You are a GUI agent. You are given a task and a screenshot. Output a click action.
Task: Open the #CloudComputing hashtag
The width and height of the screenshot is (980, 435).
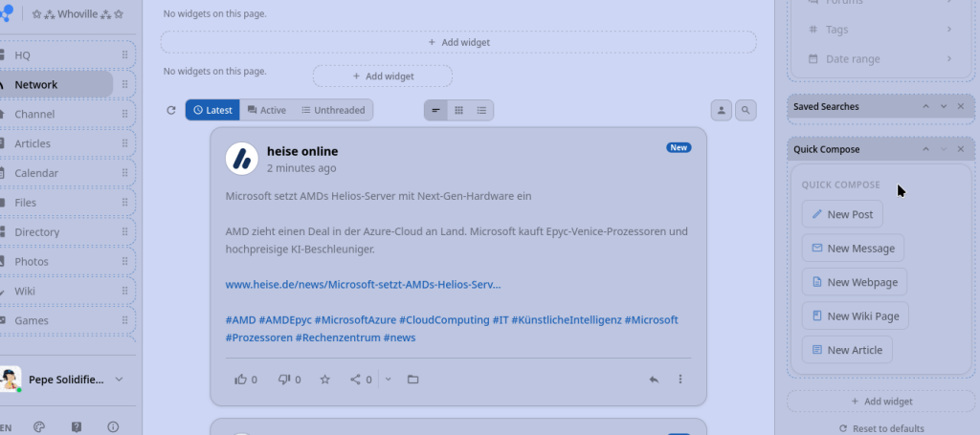444,320
